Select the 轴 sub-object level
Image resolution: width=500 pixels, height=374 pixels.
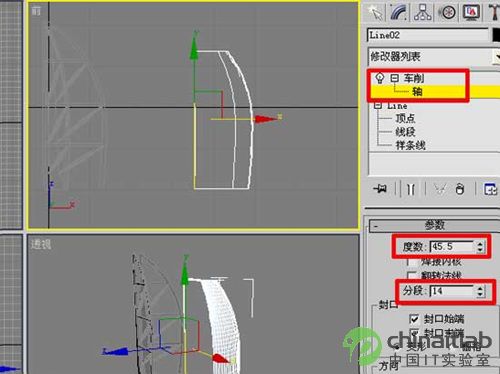click(417, 91)
